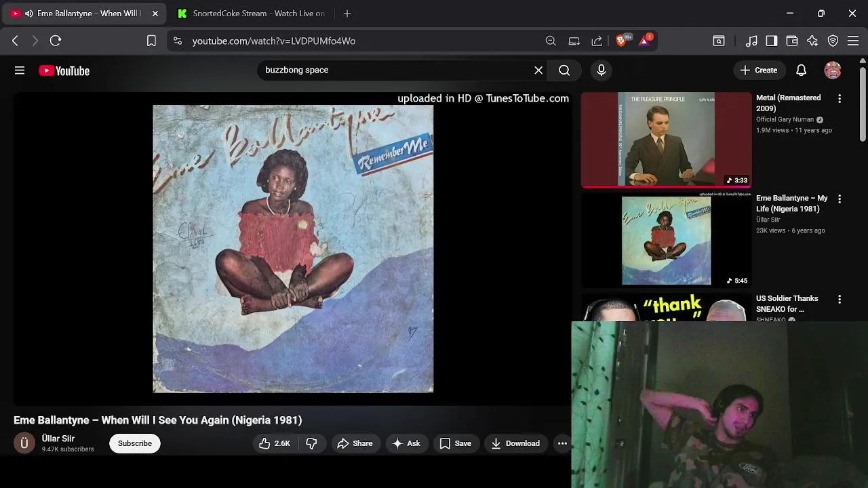Open Leo AI sparkle icon

click(x=812, y=41)
